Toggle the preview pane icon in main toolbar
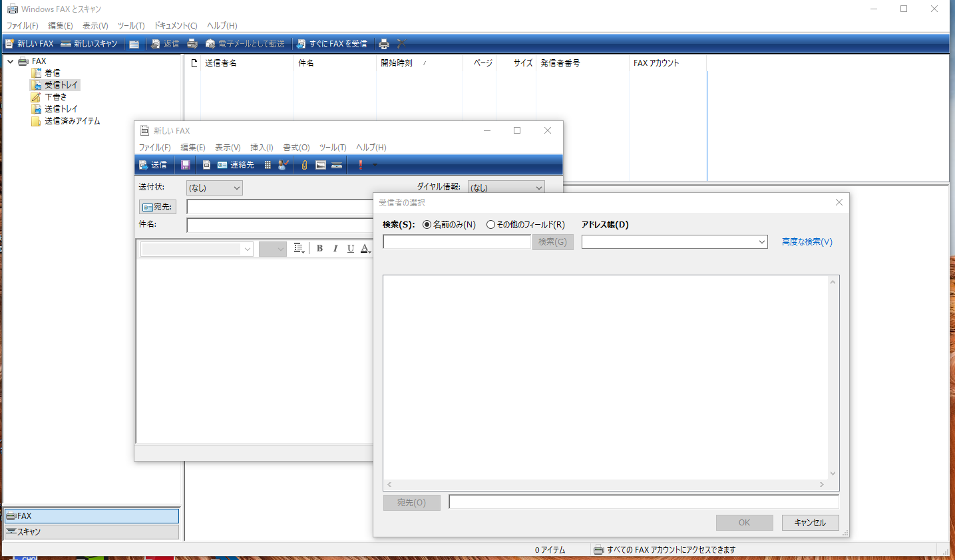The height and width of the screenshot is (560, 955). pyautogui.click(x=134, y=44)
